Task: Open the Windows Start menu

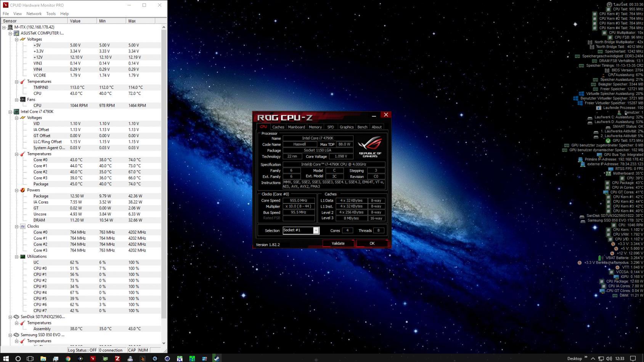Action: (x=6, y=358)
